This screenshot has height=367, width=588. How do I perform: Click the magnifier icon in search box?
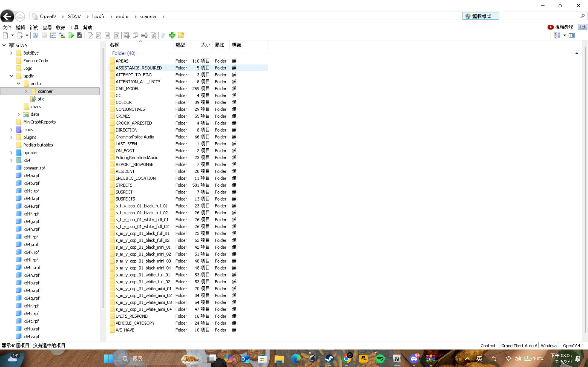[582, 16]
